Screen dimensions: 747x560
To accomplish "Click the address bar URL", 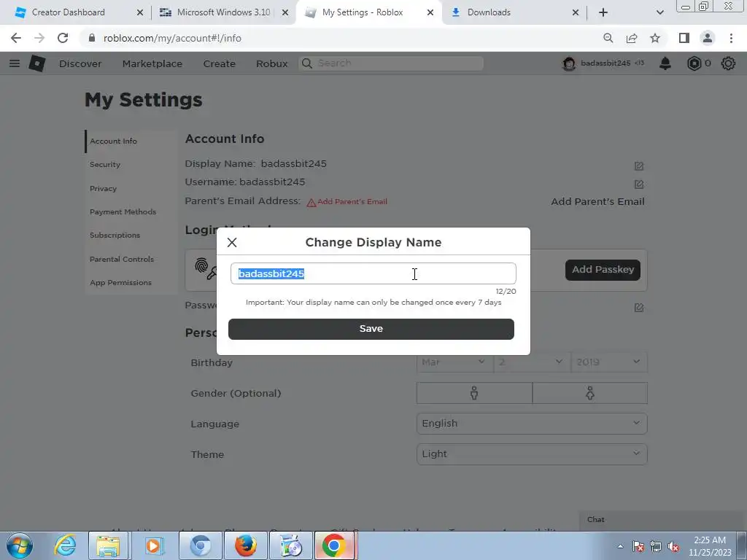I will point(172,38).
